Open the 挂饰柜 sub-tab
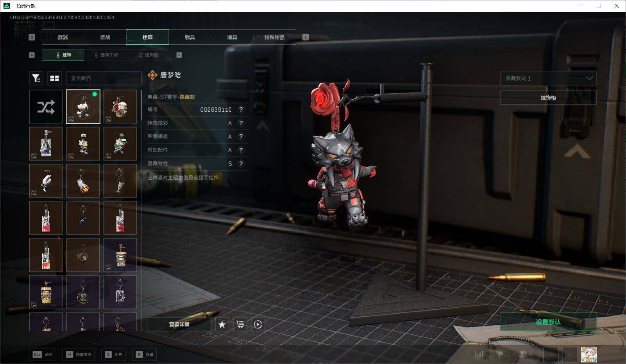This screenshot has height=364, width=626. [x=148, y=55]
